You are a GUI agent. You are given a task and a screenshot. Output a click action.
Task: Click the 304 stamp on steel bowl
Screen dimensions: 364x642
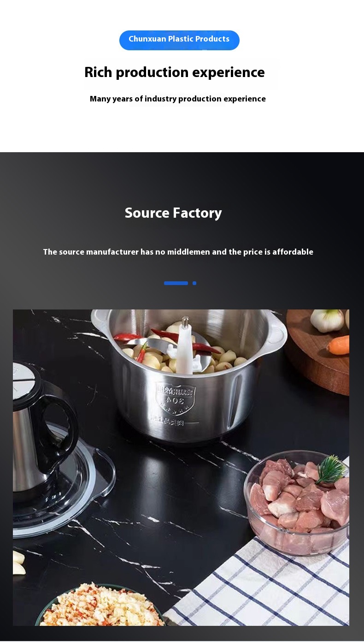click(175, 397)
